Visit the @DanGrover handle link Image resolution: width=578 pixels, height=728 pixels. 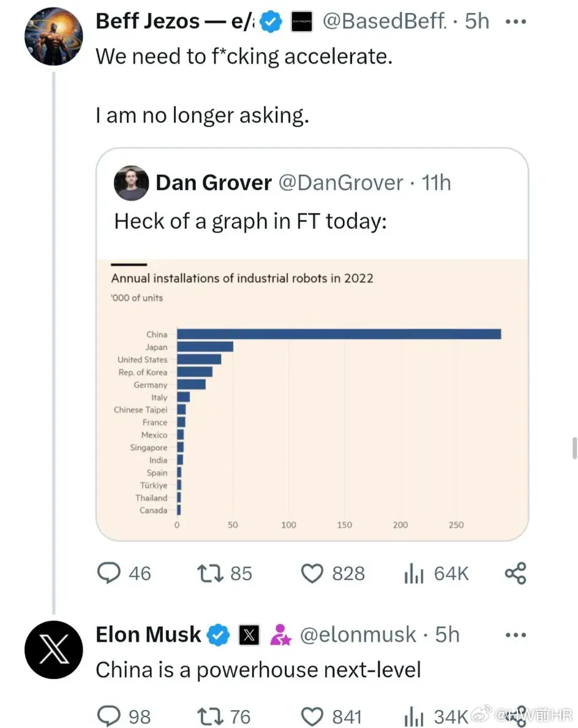[x=340, y=182]
